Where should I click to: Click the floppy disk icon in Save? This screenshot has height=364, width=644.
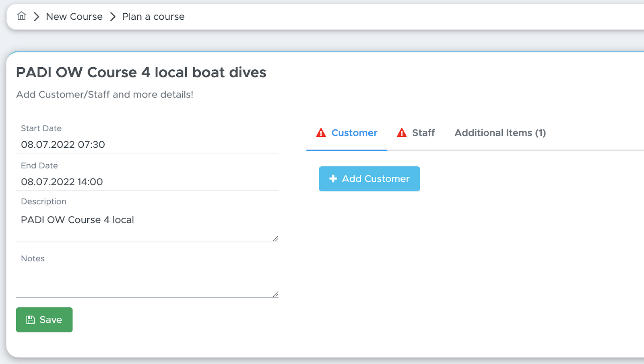tap(31, 320)
